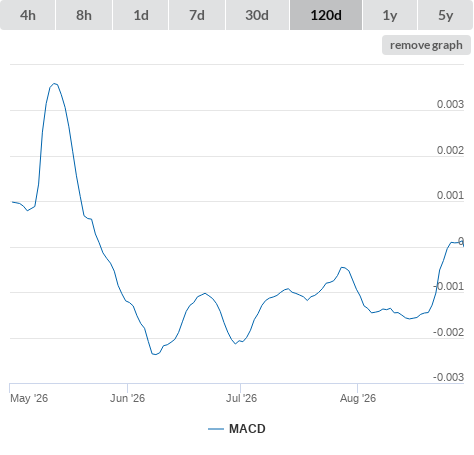This screenshot has width=474, height=455.
Task: Select the active 120d tab
Action: click(326, 15)
